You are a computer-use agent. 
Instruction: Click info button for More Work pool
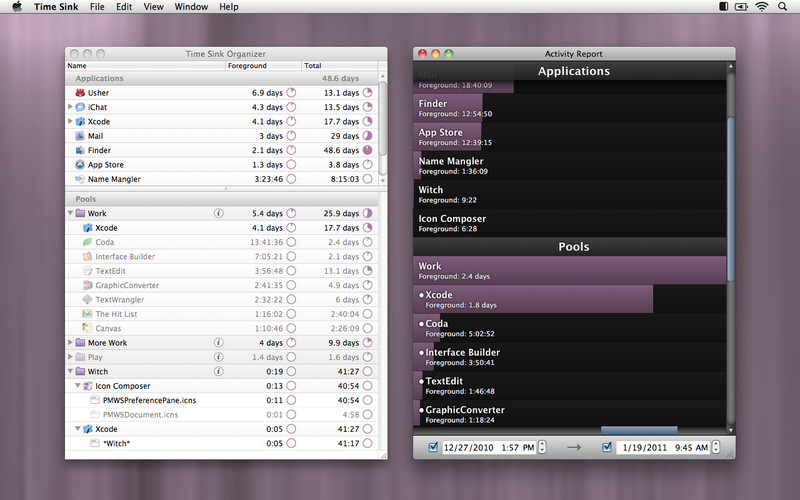pyautogui.click(x=218, y=343)
